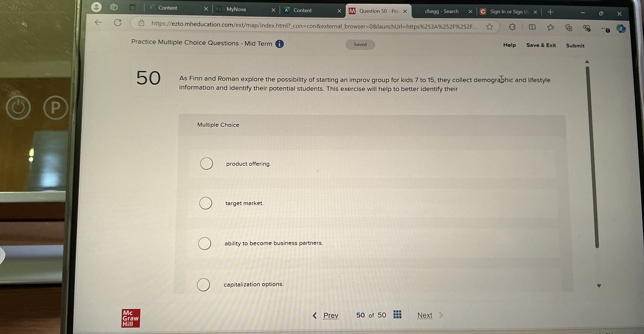644x334 pixels.
Task: Switch to the MyNova tab
Action: click(x=236, y=9)
